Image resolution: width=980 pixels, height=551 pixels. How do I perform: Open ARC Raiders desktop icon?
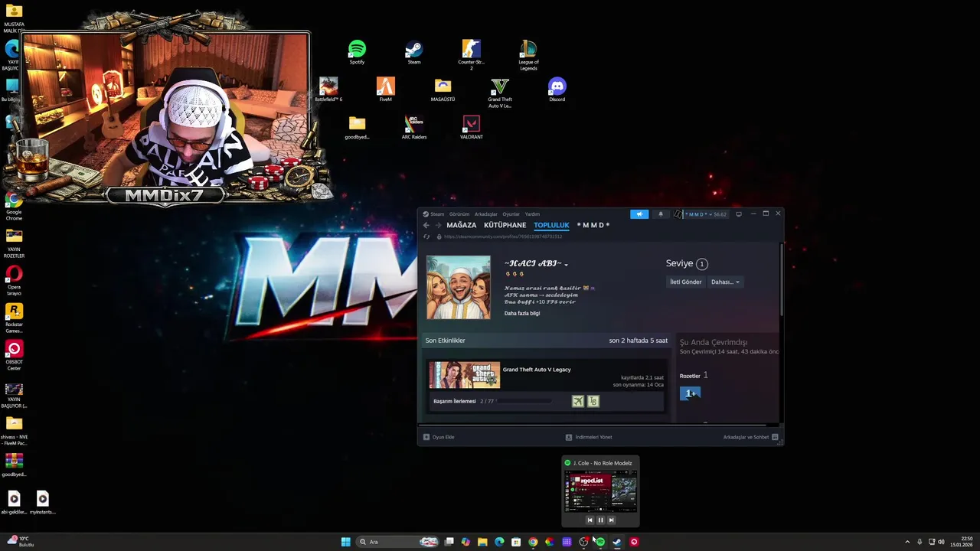[413, 127]
